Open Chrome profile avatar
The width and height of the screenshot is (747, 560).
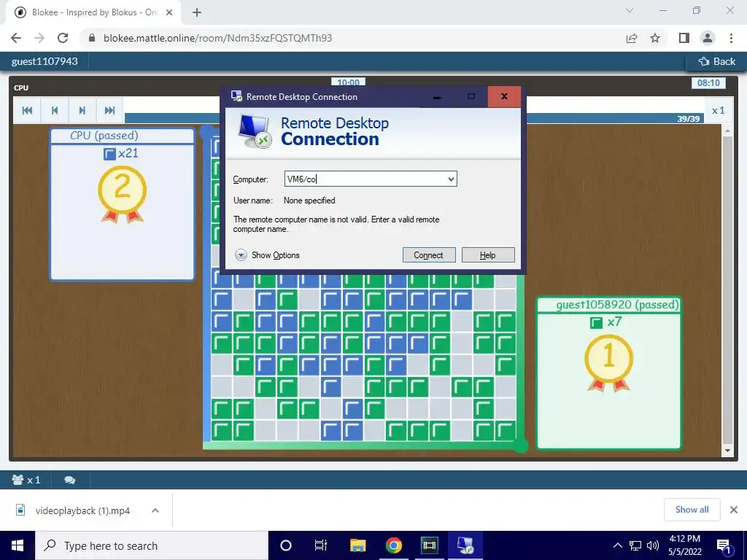(x=708, y=38)
